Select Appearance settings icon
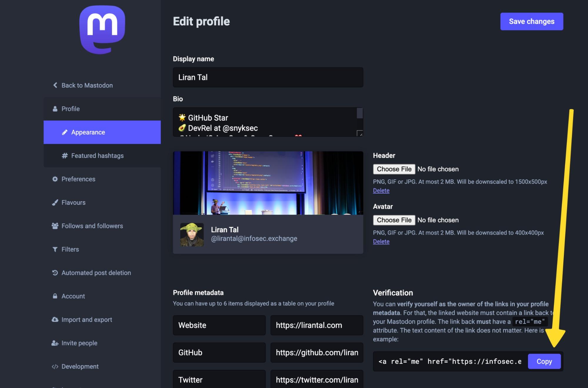Screen dimensions: 588x388 (64, 132)
